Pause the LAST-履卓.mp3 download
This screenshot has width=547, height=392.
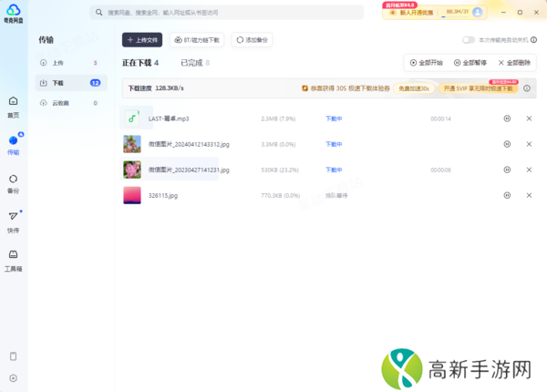click(x=507, y=119)
